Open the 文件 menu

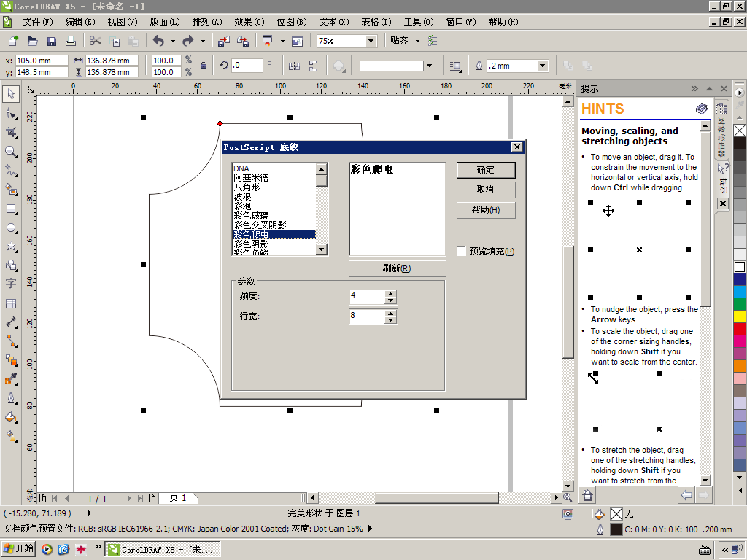tap(38, 21)
